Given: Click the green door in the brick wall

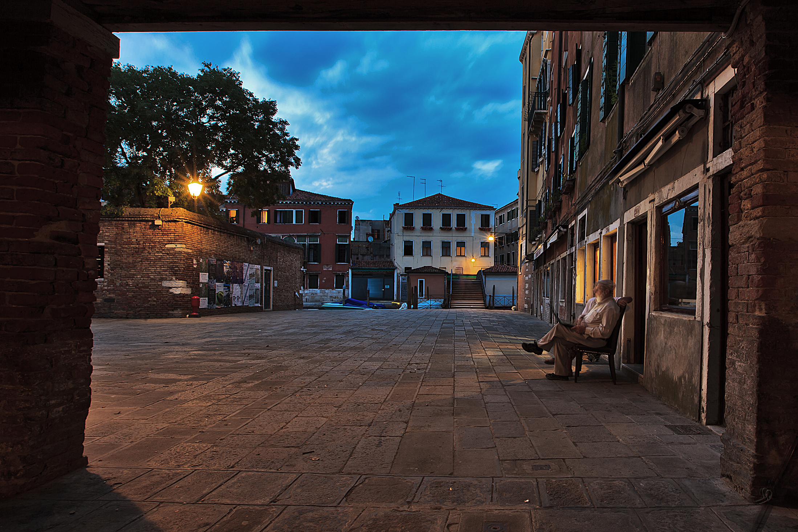Looking at the screenshot, I should click(268, 289).
